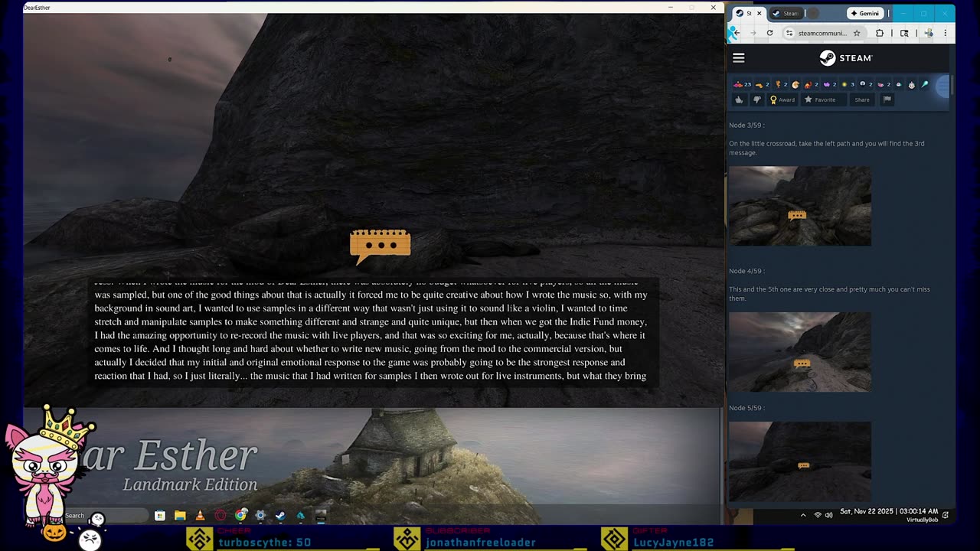The height and width of the screenshot is (551, 980).
Task: Open File Explorer from the taskbar
Action: pyautogui.click(x=180, y=516)
